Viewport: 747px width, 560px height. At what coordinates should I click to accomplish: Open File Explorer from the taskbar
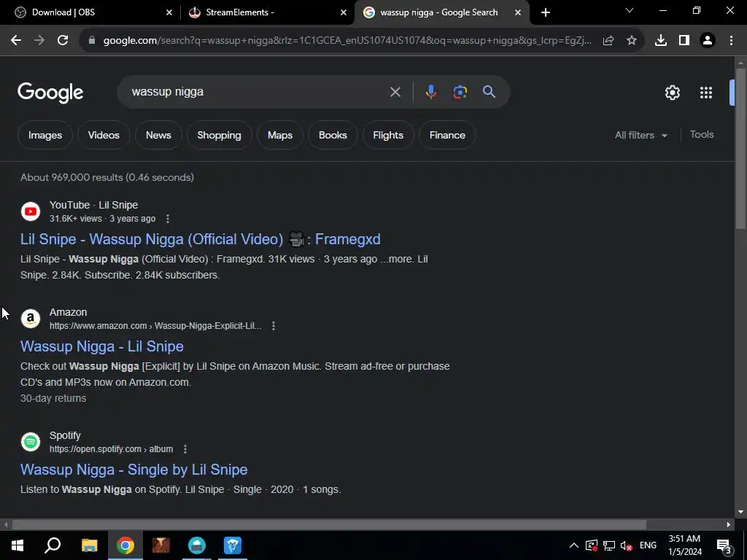point(89,545)
